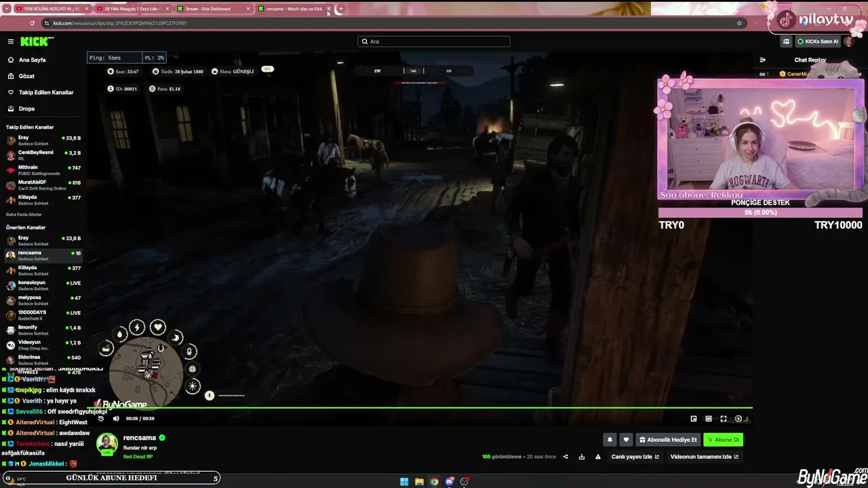This screenshot has width=868, height=488.
Task: Toggle mini player mode
Action: 694,419
